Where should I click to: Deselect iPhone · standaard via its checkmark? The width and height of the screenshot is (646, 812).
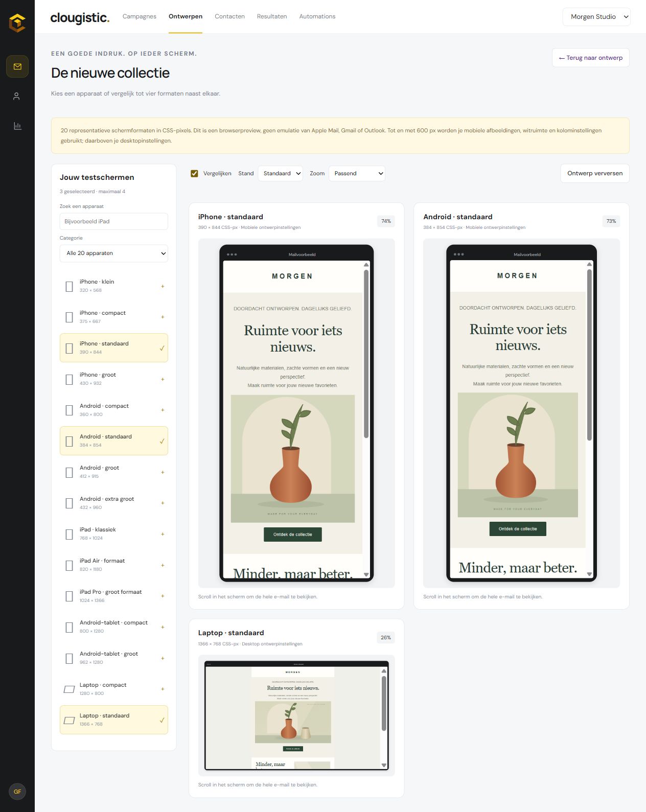point(162,348)
